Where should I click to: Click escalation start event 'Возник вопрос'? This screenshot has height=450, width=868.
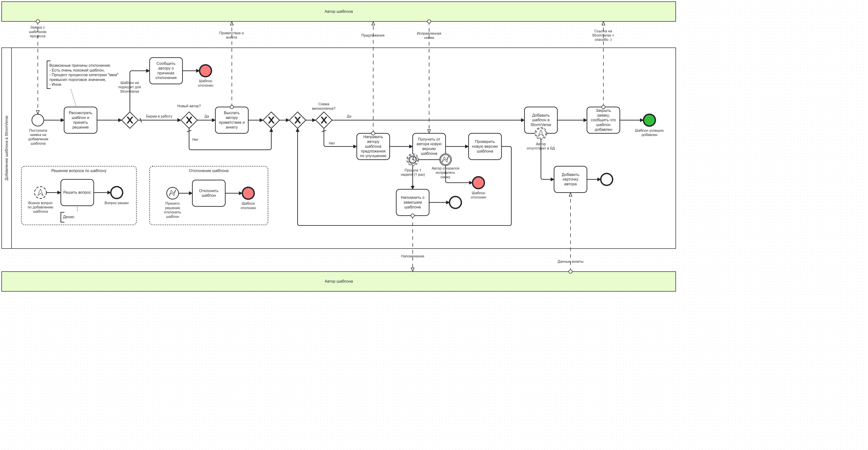40,193
